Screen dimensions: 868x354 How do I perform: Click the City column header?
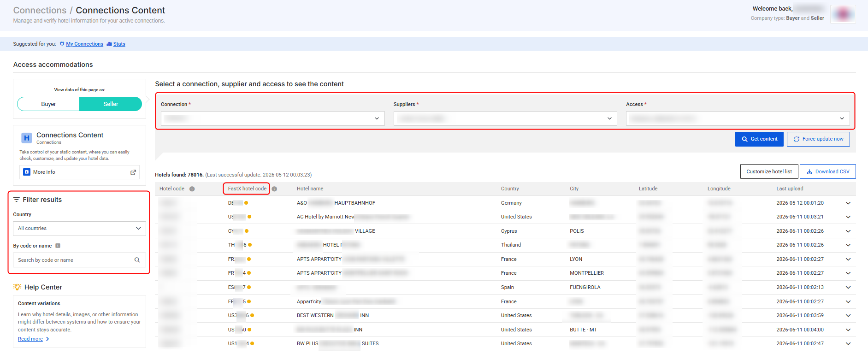[574, 189]
